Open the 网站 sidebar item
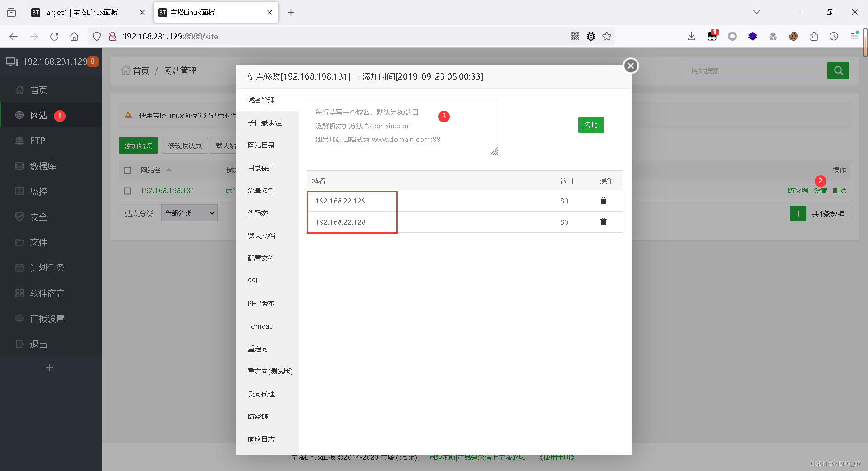Viewport: 868px width, 471px height. point(51,115)
